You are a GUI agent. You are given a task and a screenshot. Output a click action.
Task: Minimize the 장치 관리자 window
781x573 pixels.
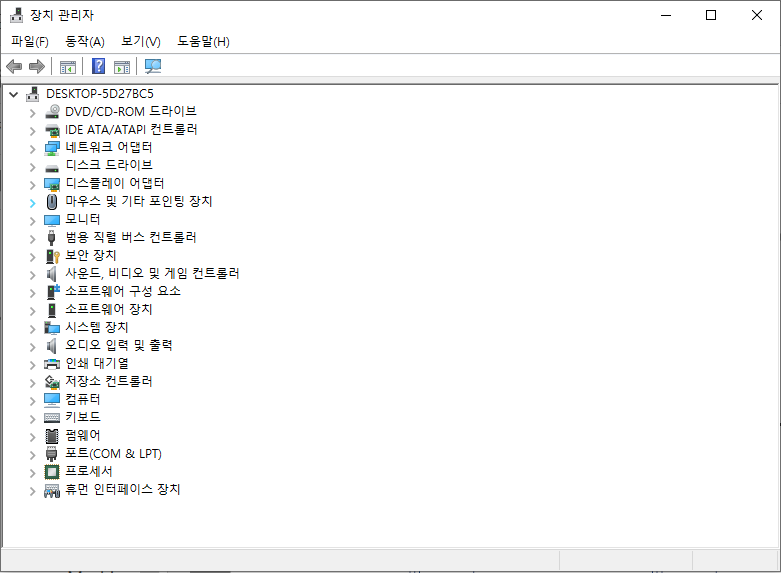pos(666,15)
